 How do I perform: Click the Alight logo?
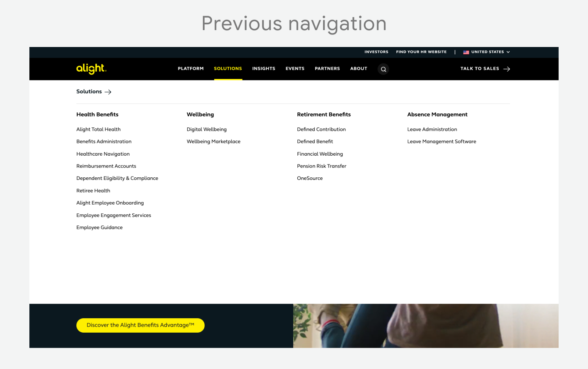[90, 69]
